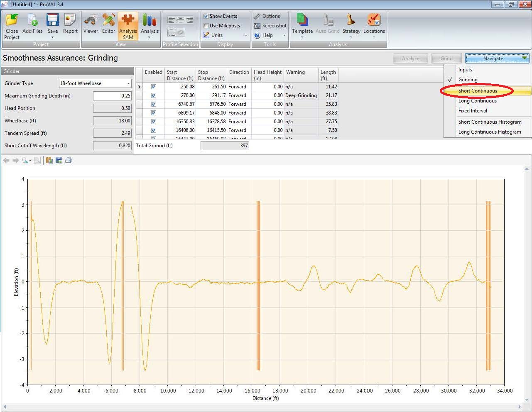Image resolution: width=532 pixels, height=412 pixels.
Task: Click the Wheelbase value field
Action: point(112,121)
